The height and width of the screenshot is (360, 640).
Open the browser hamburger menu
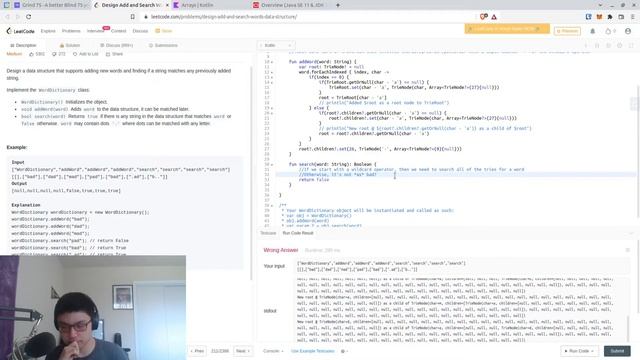tap(633, 17)
